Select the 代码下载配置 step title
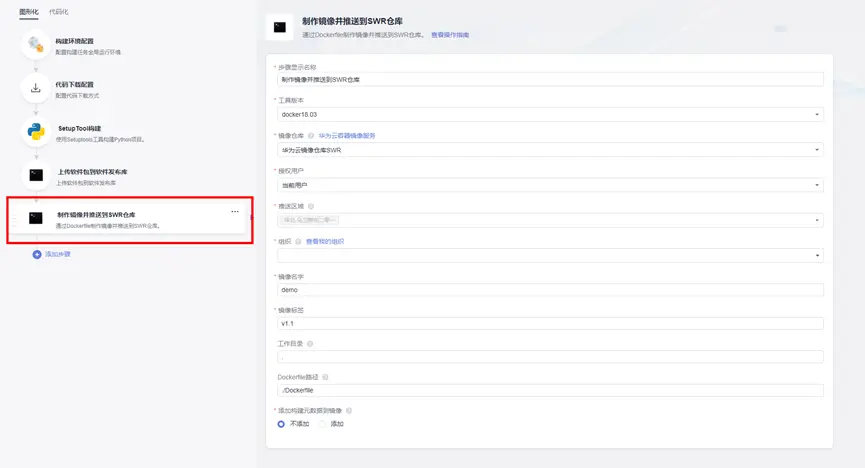Image resolution: width=865 pixels, height=468 pixels. (x=74, y=85)
